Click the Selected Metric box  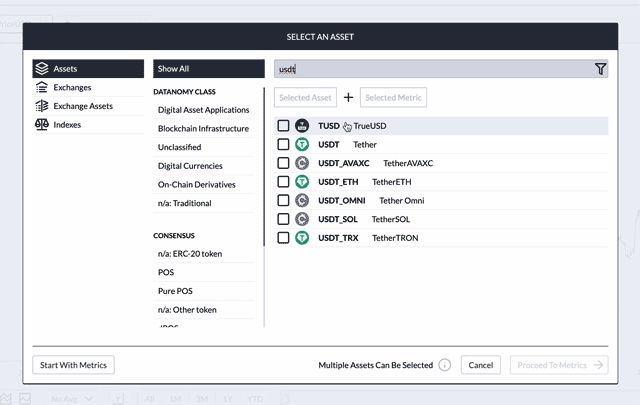tap(393, 98)
